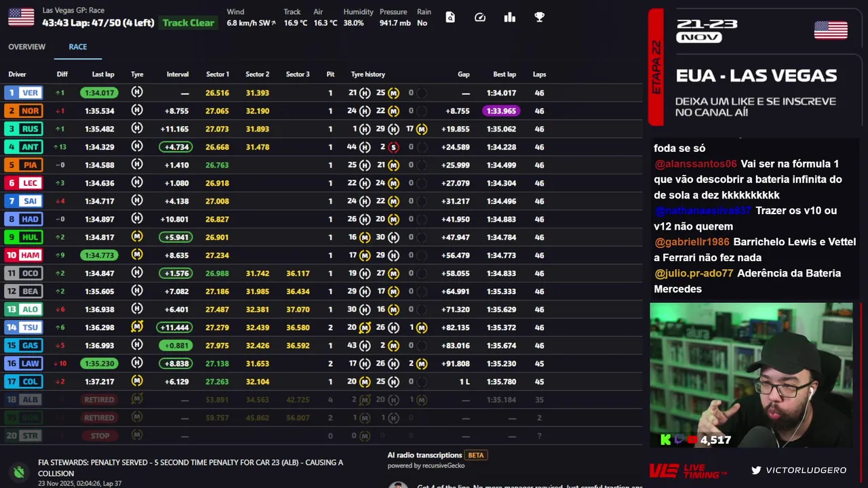Click the Humidity value 38.0%
Viewport: 868px width, 488px height.
tap(353, 23)
